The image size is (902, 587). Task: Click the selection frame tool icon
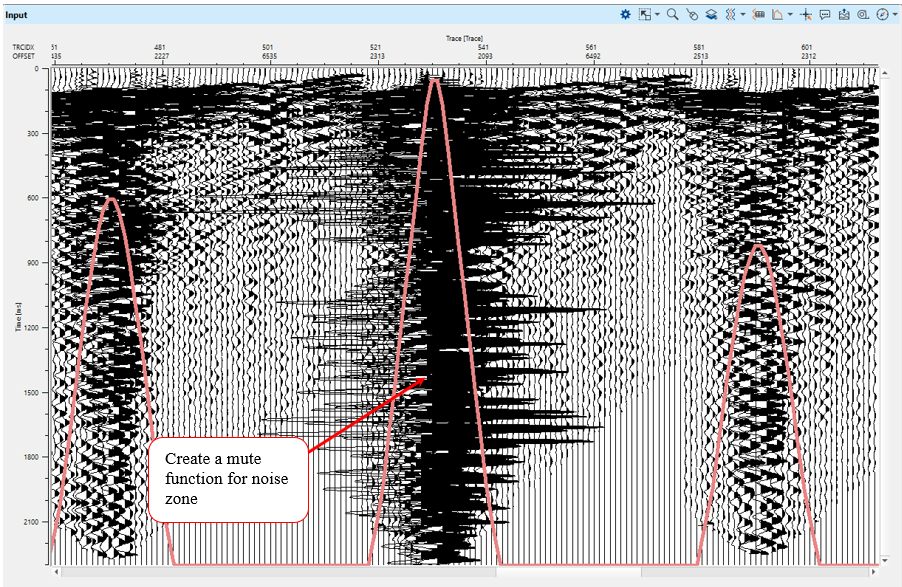[645, 15]
